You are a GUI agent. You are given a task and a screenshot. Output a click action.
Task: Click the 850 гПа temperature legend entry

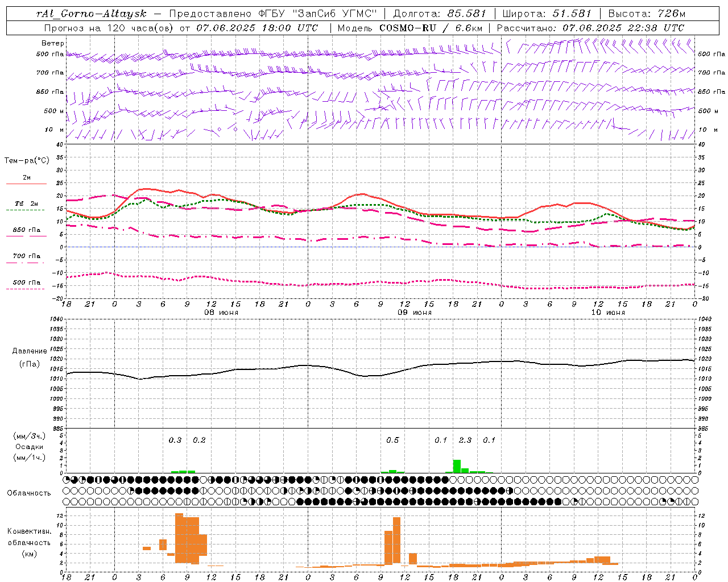(x=27, y=230)
